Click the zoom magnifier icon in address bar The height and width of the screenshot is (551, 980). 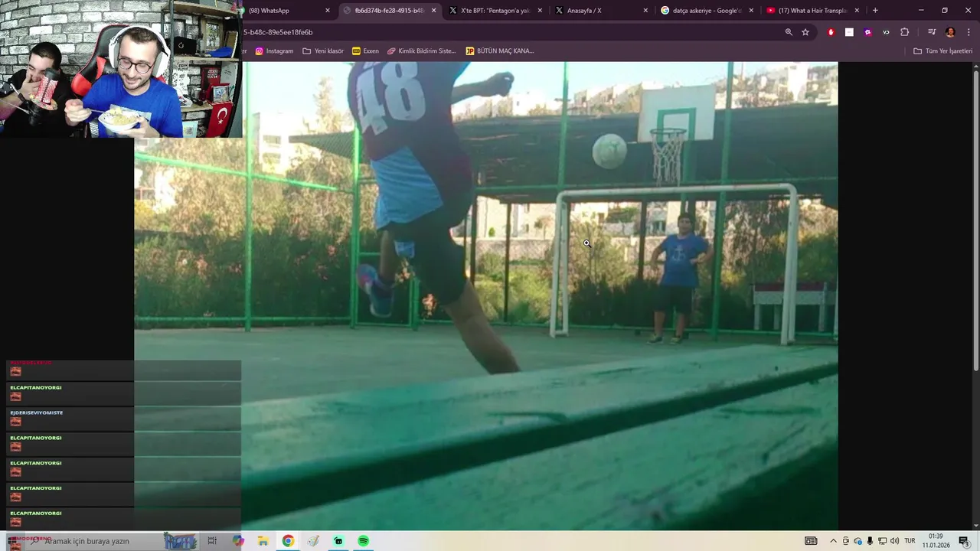pos(789,32)
